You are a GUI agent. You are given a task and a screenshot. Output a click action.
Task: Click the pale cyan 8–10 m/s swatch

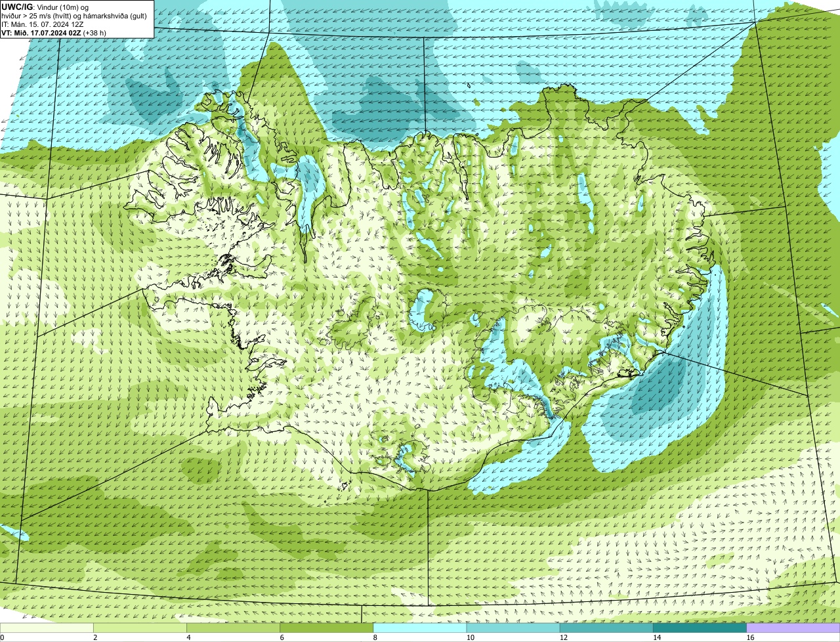point(420,628)
